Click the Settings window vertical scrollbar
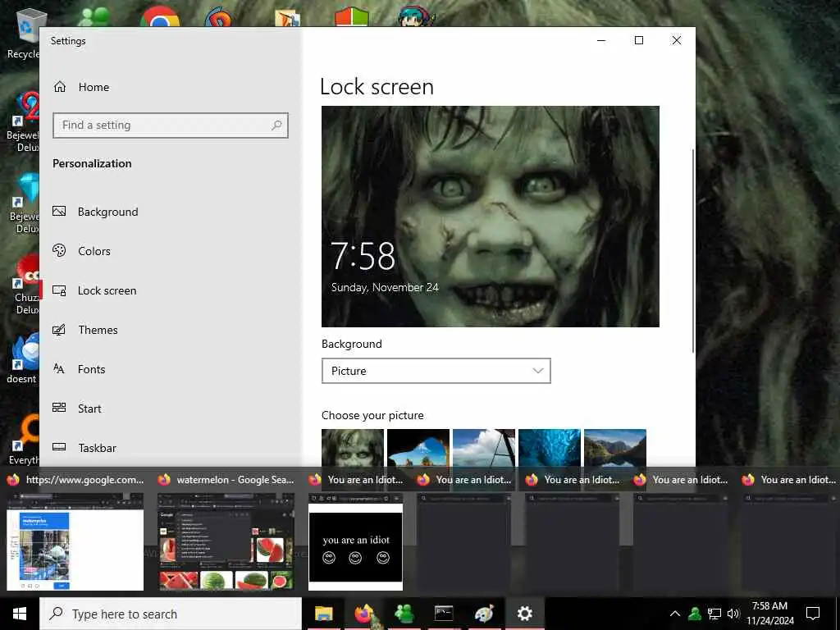This screenshot has height=630, width=840. click(693, 251)
